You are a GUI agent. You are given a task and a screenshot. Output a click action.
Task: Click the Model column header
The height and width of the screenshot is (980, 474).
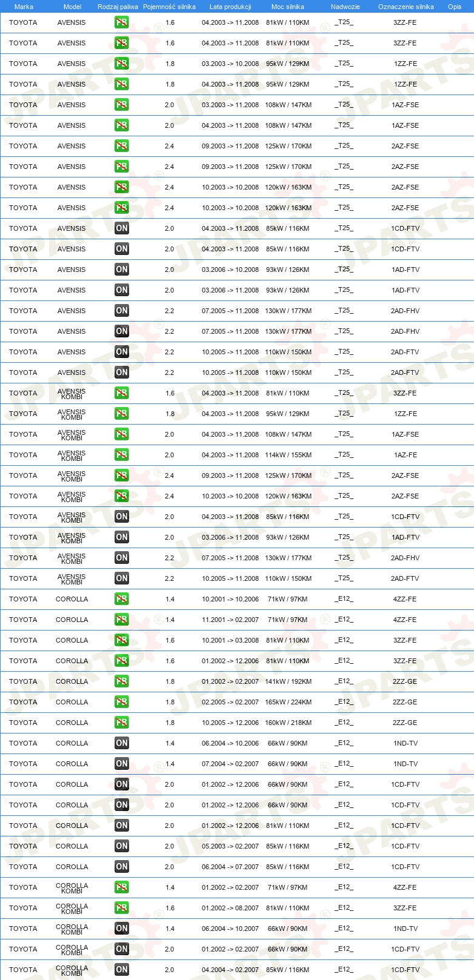pyautogui.click(x=73, y=7)
